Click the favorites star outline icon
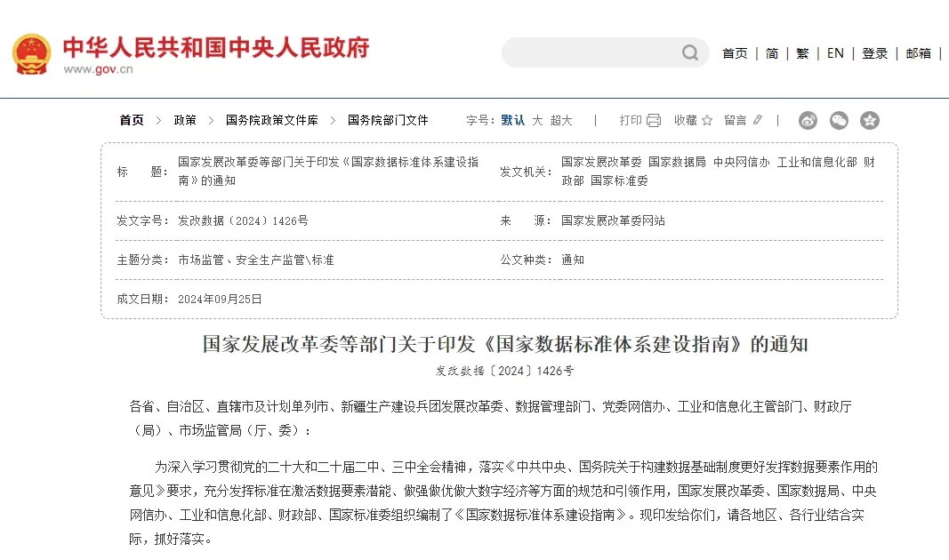 click(707, 120)
